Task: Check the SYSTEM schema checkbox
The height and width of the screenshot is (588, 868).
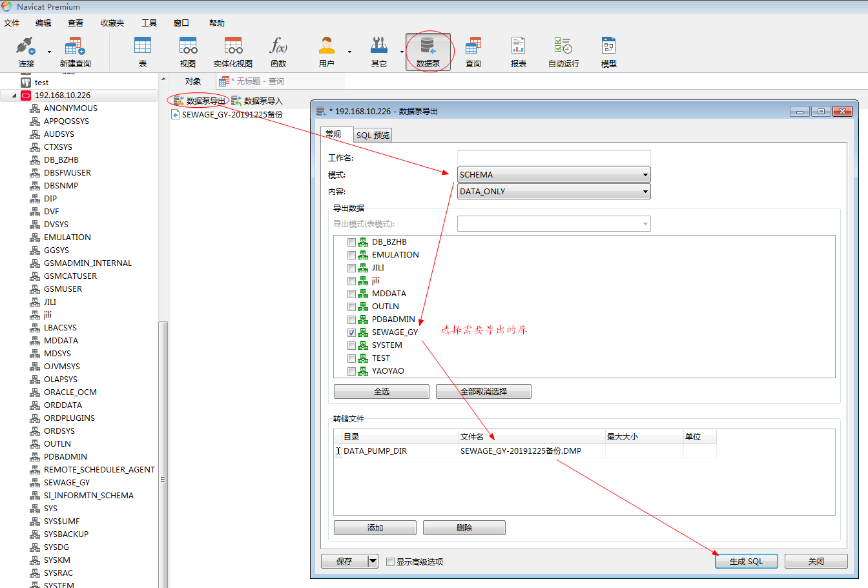Action: coord(351,345)
